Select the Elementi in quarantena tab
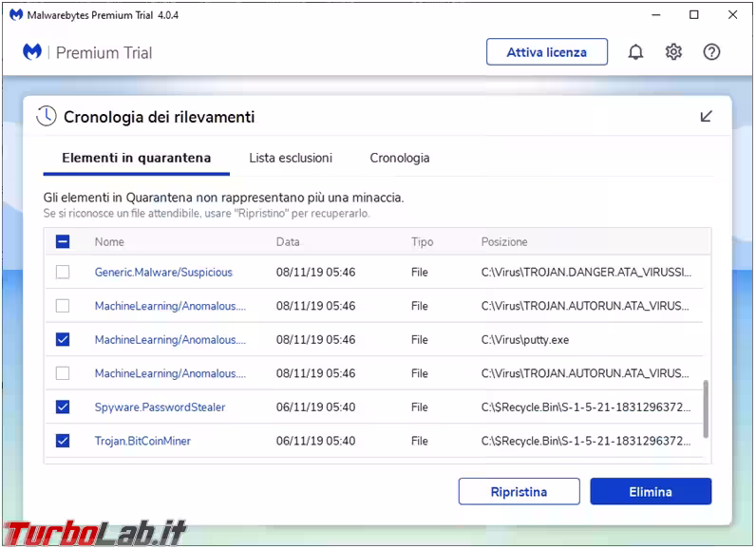Screen dimensions: 756x549 [x=136, y=158]
